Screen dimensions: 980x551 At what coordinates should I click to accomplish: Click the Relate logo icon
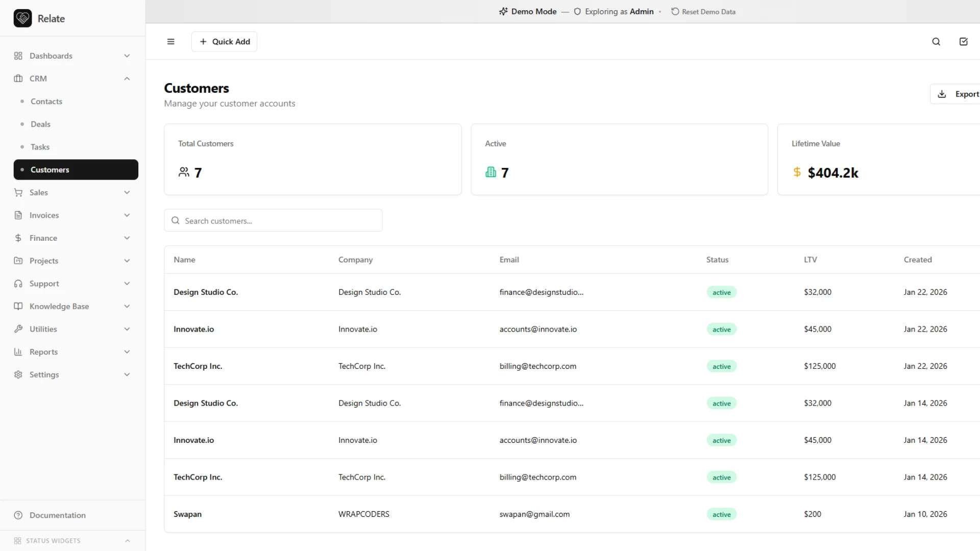pyautogui.click(x=22, y=18)
